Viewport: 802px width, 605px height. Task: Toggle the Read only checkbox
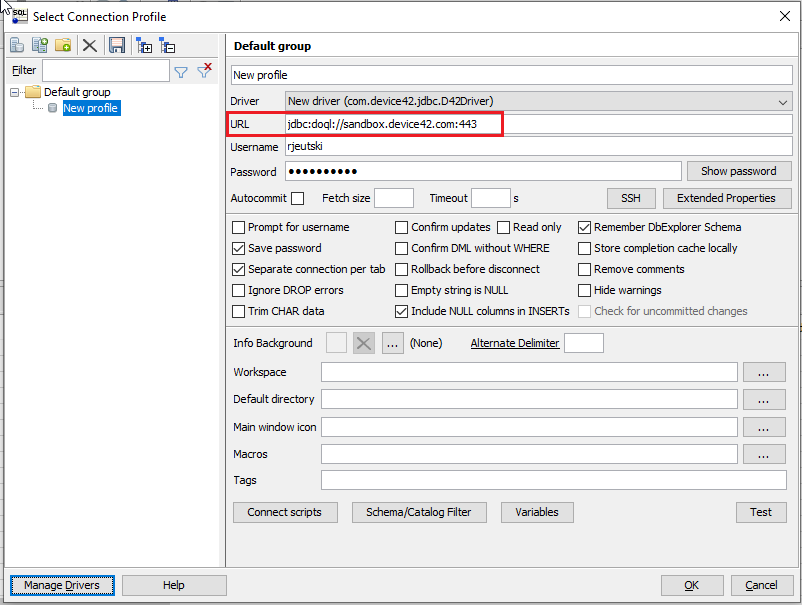click(504, 227)
